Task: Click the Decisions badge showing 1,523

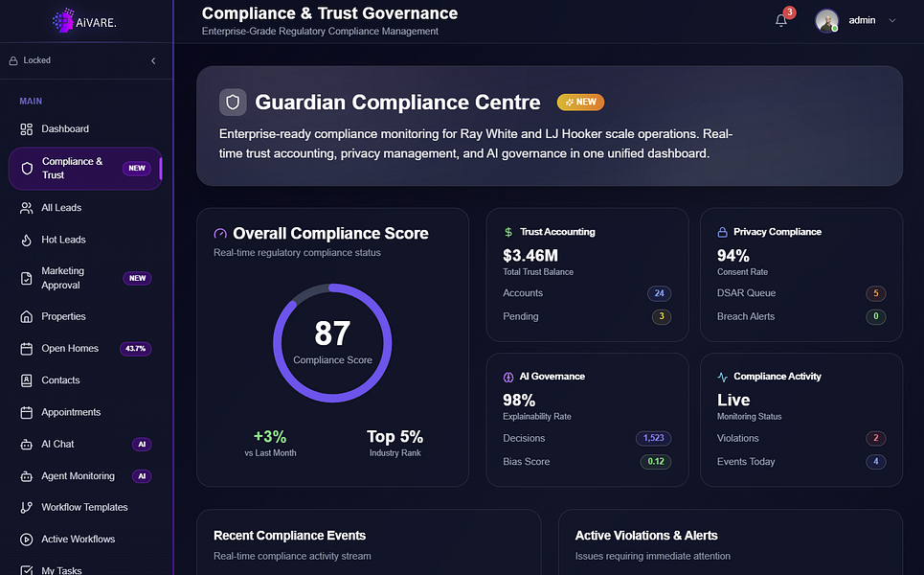Action: pos(654,438)
